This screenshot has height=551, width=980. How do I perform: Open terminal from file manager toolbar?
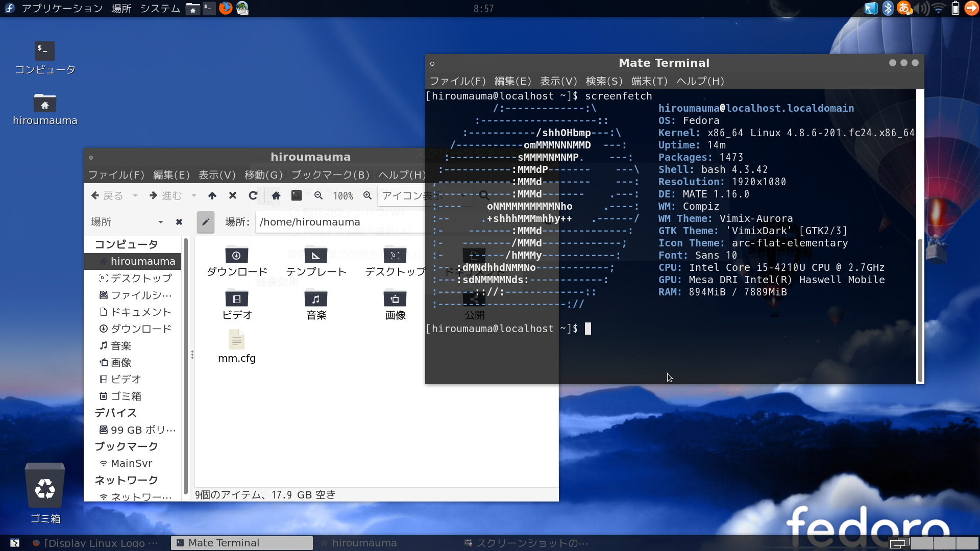pyautogui.click(x=297, y=195)
